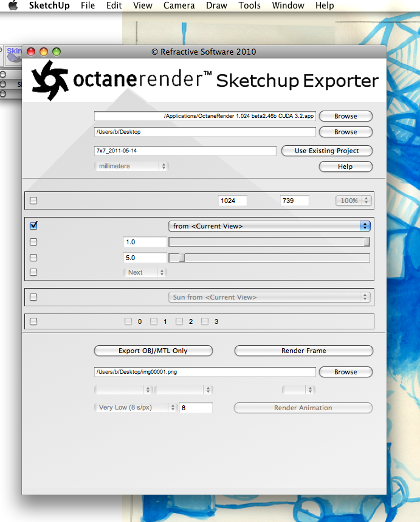Click the Help button in exporter
420x522 pixels.
346,167
